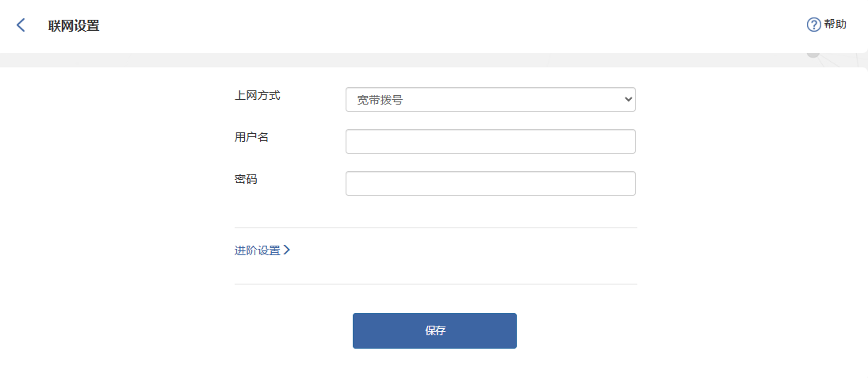
Task: Click the arrow on the 宽带拨号 dropdown
Action: [628, 100]
